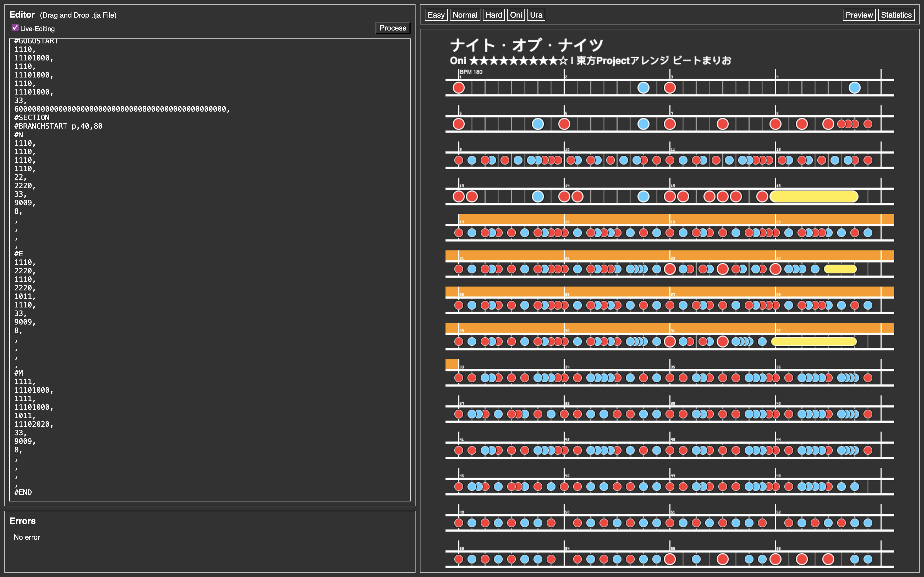
Task: Click the first red don note in measure 1
Action: tap(459, 88)
